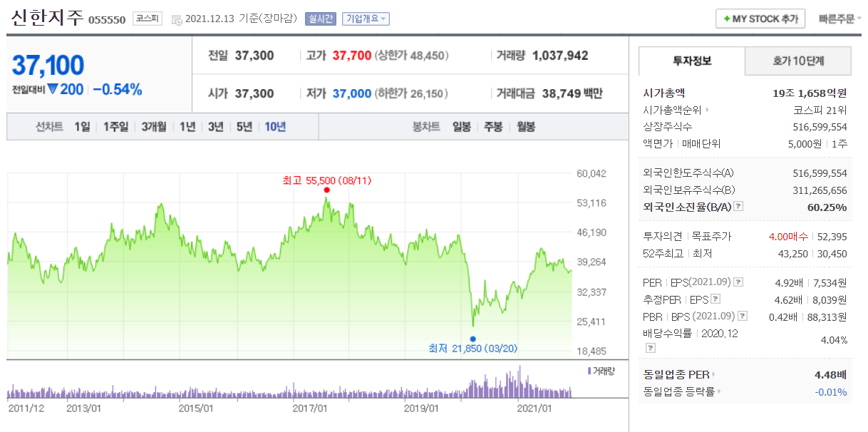Viewport: 868px width, 432px height.
Task: Show the 주봉 weekly candle chart
Action: click(493, 127)
